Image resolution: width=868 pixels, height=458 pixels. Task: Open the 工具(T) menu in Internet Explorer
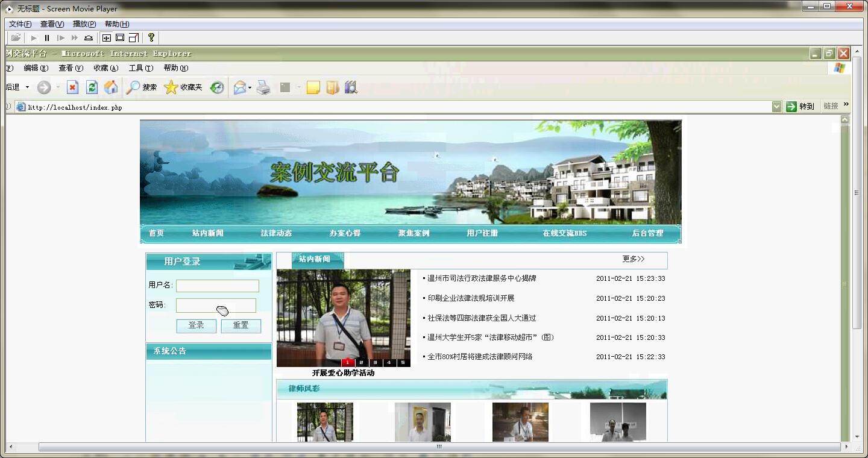click(140, 68)
